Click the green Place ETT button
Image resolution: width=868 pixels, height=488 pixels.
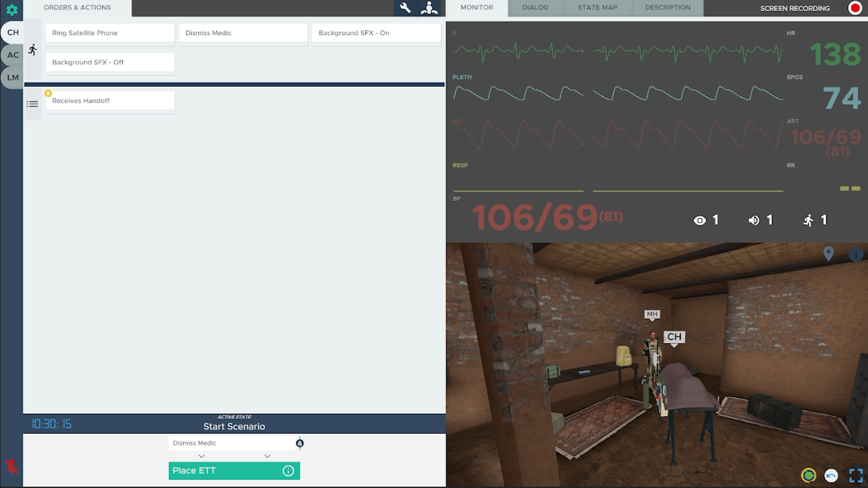(x=225, y=471)
